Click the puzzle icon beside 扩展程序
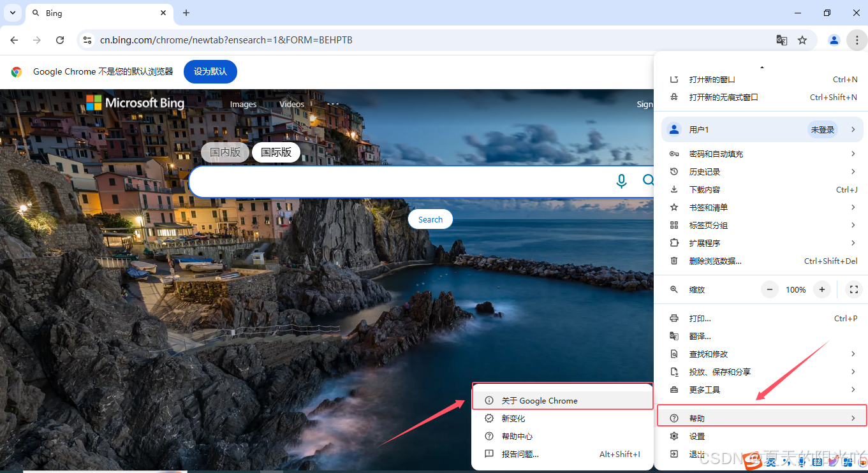 point(674,243)
